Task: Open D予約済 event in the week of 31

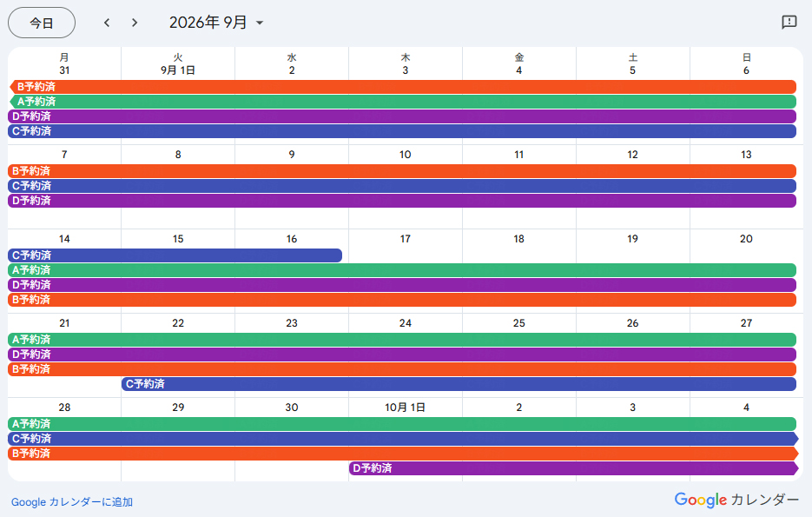Action: pos(402,116)
